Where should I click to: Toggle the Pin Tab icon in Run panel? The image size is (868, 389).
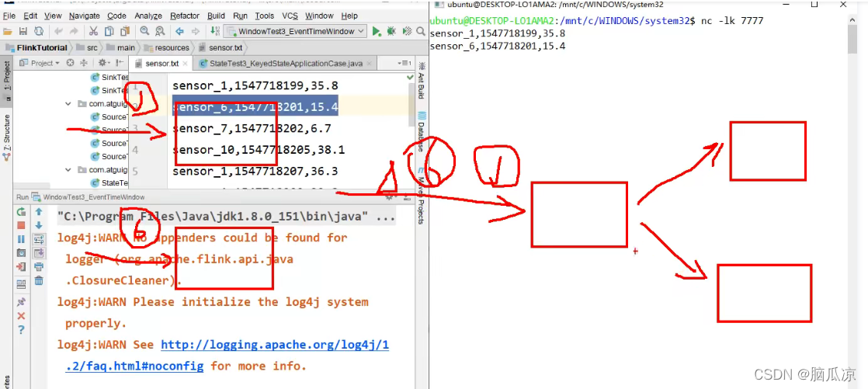click(21, 302)
